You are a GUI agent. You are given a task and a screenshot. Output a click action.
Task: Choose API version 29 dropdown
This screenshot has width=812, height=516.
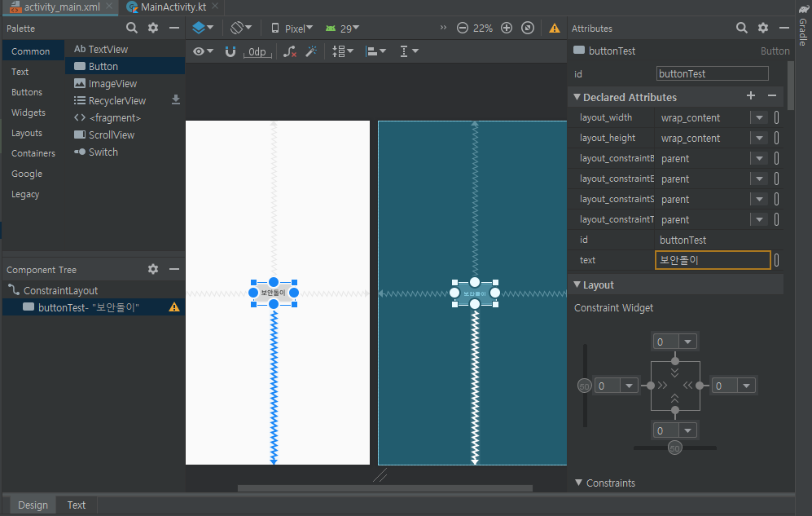(342, 28)
